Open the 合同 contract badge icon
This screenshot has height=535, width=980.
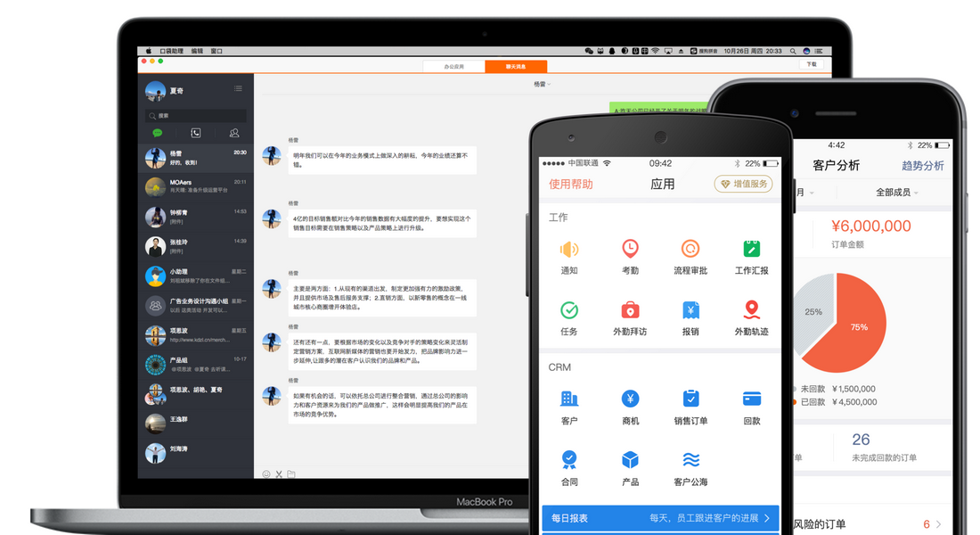click(x=568, y=460)
